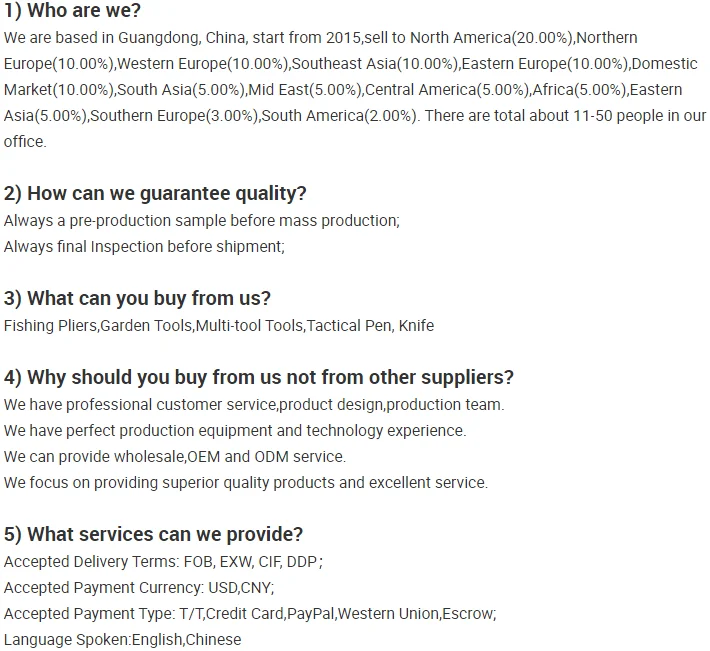710x651 pixels.
Task: Click the "Fishing Pliers" product text
Action: point(50,325)
